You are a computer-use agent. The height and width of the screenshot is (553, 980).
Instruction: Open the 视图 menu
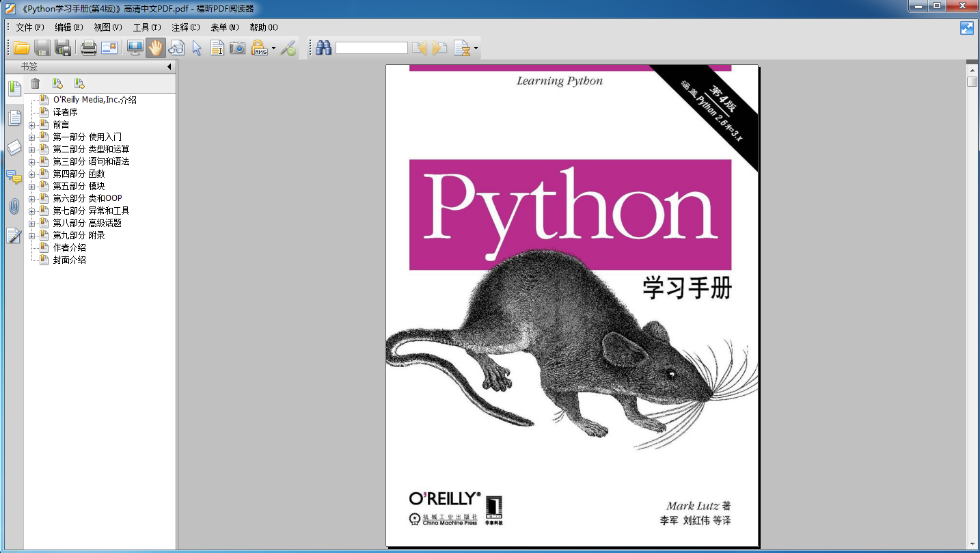tap(107, 27)
